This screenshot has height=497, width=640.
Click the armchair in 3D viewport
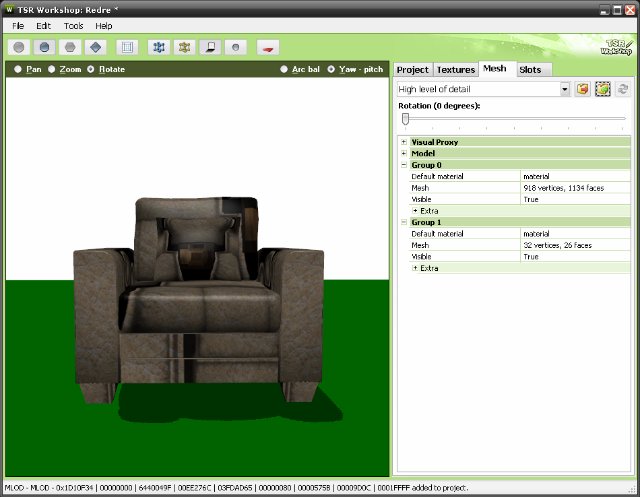[199, 300]
